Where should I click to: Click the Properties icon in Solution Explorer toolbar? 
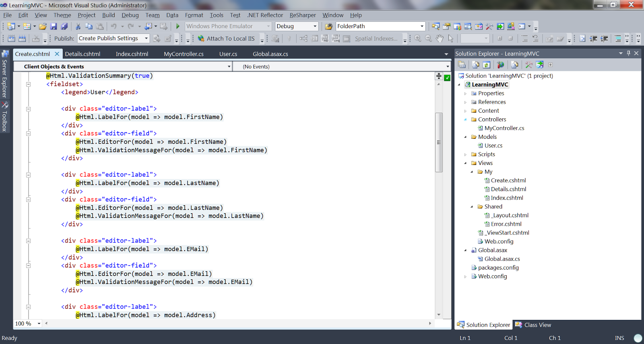pyautogui.click(x=462, y=65)
